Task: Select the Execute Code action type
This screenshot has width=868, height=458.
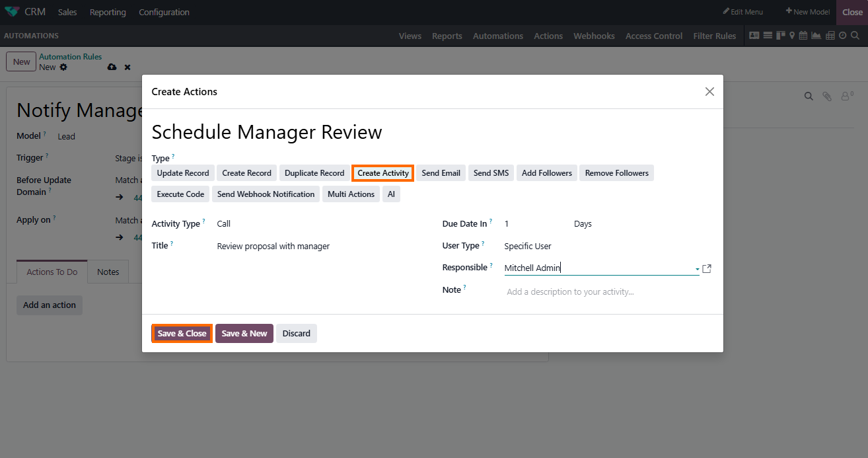Action: point(180,194)
